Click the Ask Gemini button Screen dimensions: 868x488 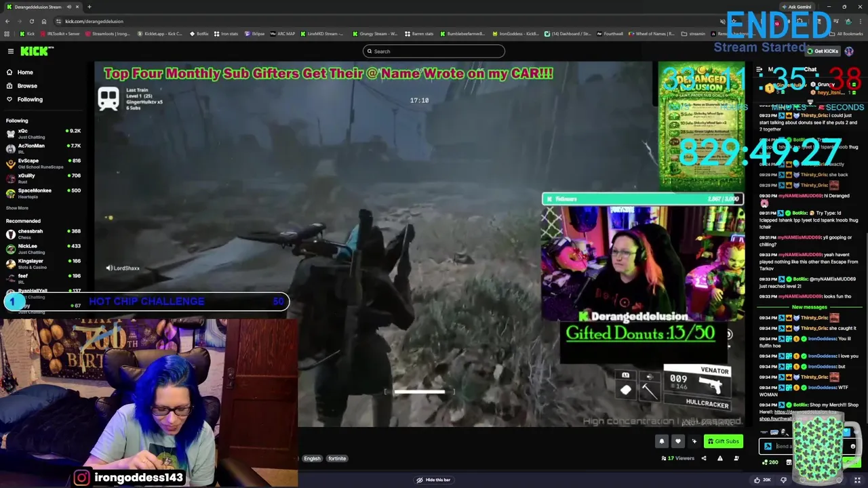795,7
